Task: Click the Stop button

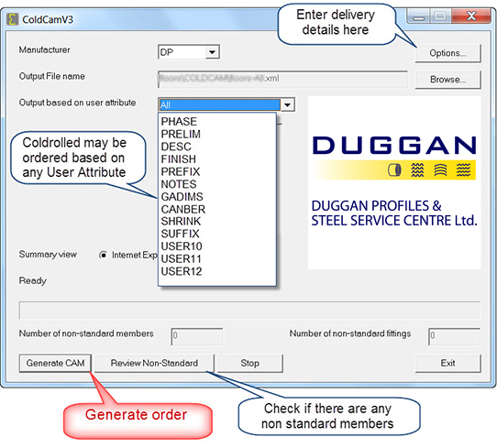Action: (249, 363)
